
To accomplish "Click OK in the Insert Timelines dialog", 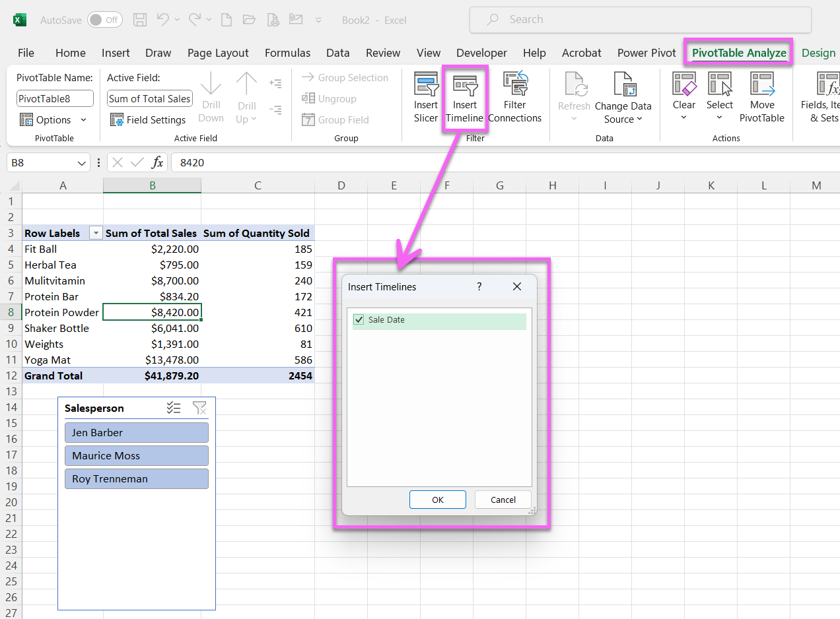I will point(437,500).
